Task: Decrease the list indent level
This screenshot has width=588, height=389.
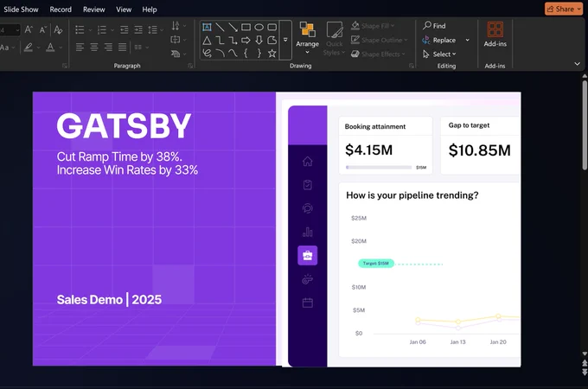Action: point(125,29)
